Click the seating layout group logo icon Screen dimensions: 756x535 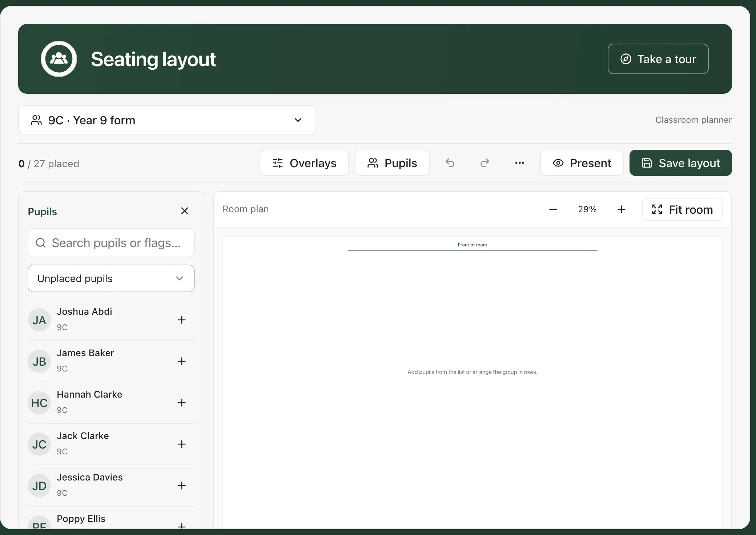coord(59,59)
